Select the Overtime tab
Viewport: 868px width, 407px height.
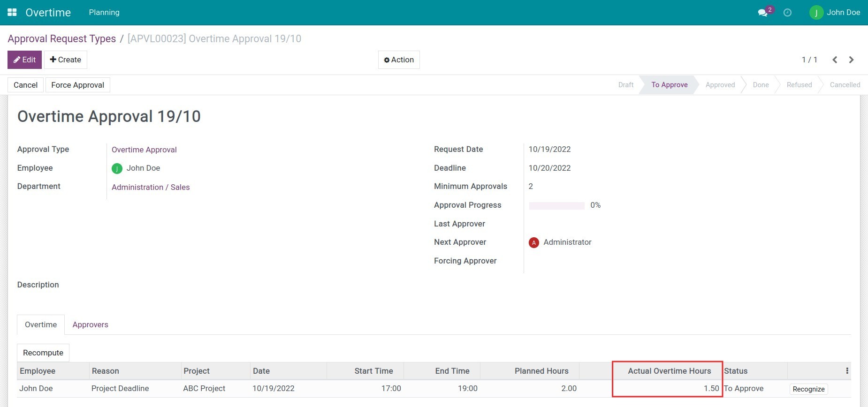pos(41,324)
